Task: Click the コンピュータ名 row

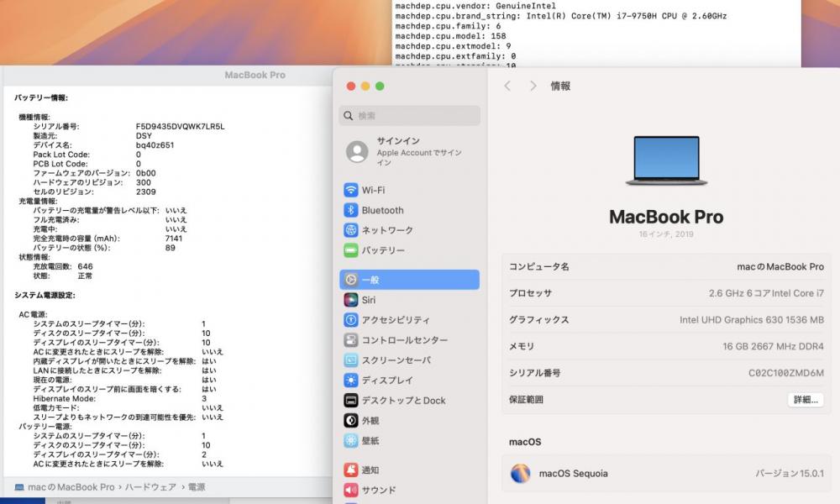Action: click(666, 267)
